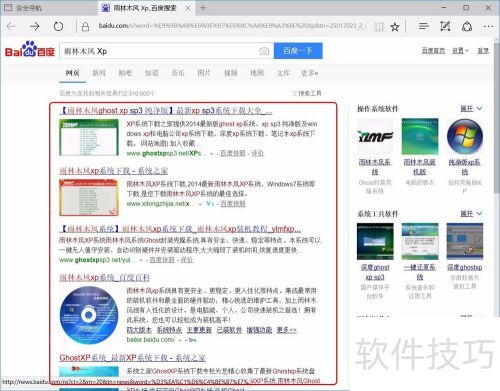Click the 已装软件 sub-link

229,330
